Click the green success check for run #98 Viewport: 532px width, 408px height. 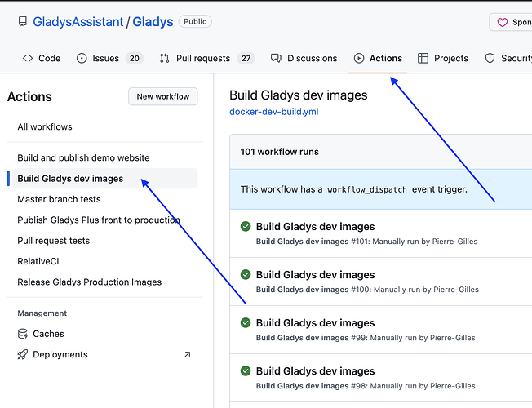pyautogui.click(x=246, y=370)
